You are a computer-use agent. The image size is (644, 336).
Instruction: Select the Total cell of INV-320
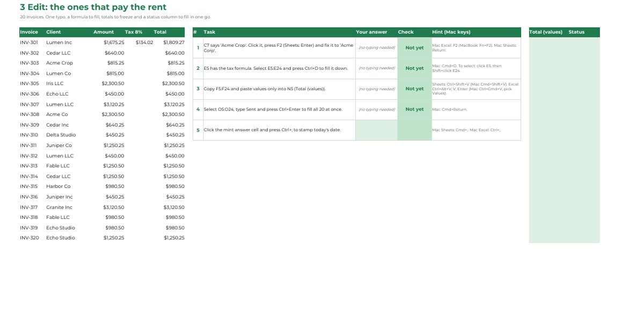coord(170,238)
